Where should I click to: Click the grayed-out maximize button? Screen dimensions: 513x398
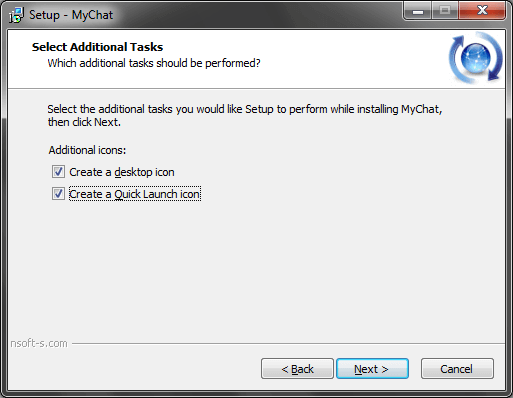click(x=445, y=11)
